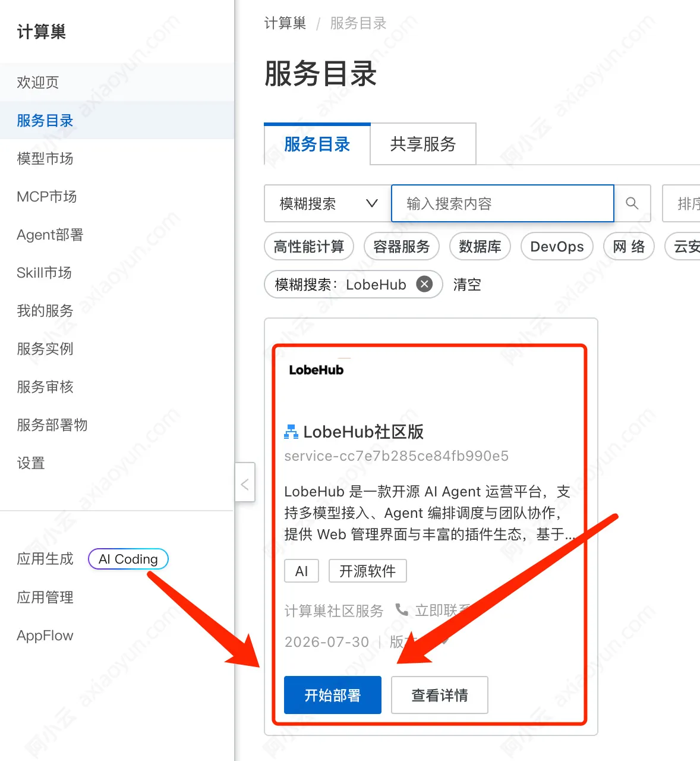This screenshot has height=761, width=700.
Task: Open the 排序 dropdown
Action: click(x=682, y=203)
